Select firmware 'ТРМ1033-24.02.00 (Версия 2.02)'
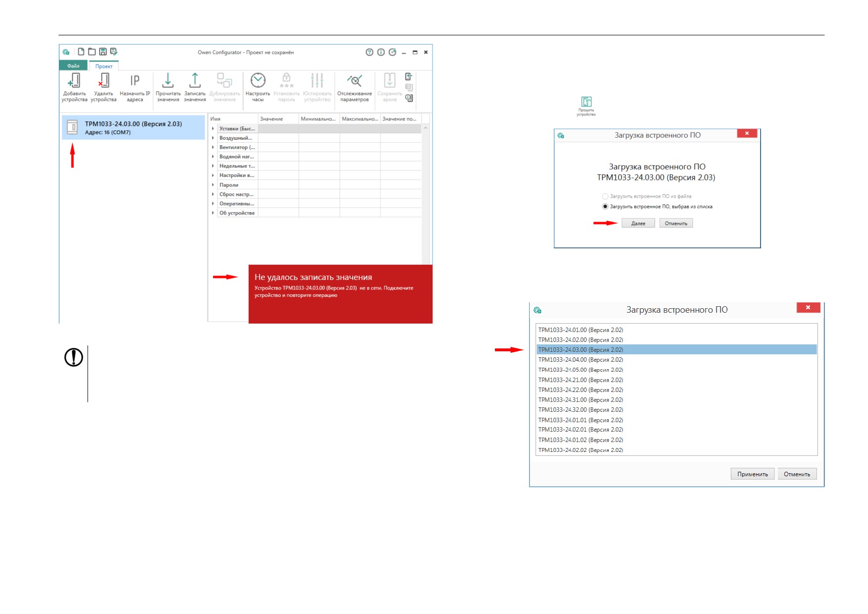Screen dimensions: 868x614 coord(676,340)
